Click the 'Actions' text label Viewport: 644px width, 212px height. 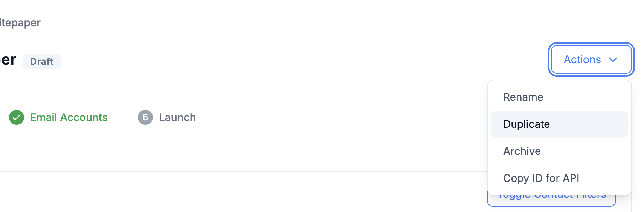[582, 59]
